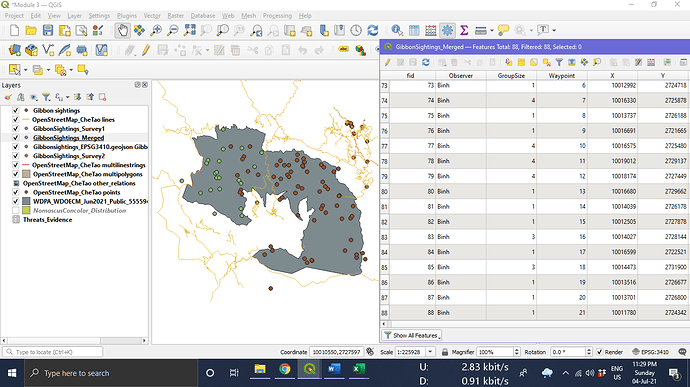Sort table by GroupSize column header
690x387 pixels.
point(511,76)
